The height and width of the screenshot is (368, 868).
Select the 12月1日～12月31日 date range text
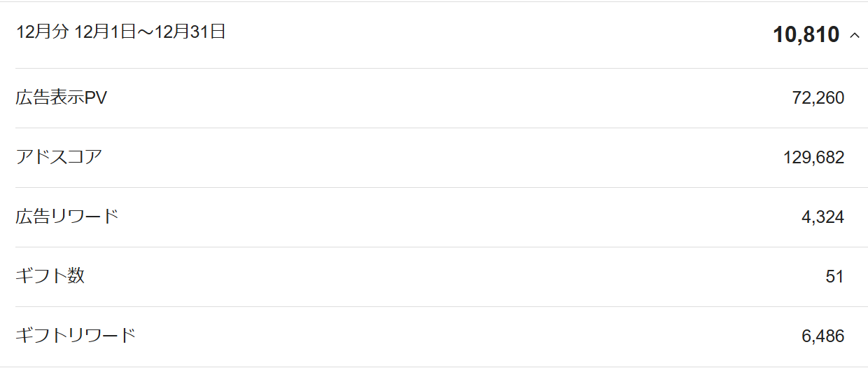click(x=150, y=32)
